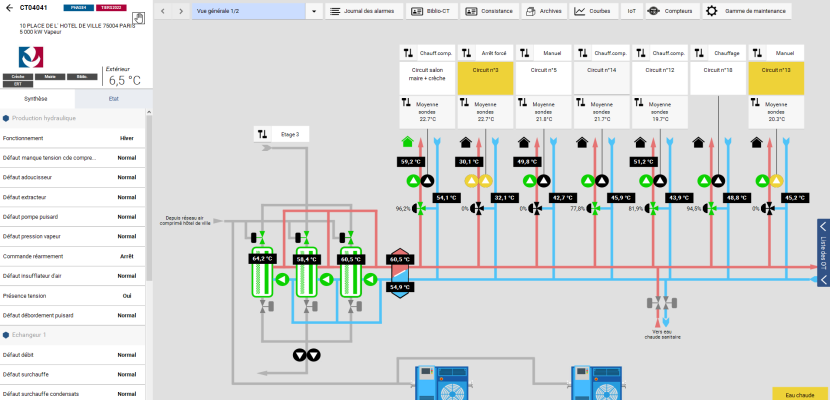Select the Circuit n°14 box
The image size is (830, 400).
[x=602, y=78]
